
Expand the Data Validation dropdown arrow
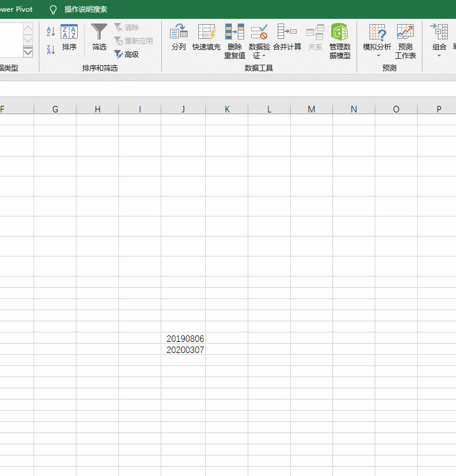(x=264, y=55)
